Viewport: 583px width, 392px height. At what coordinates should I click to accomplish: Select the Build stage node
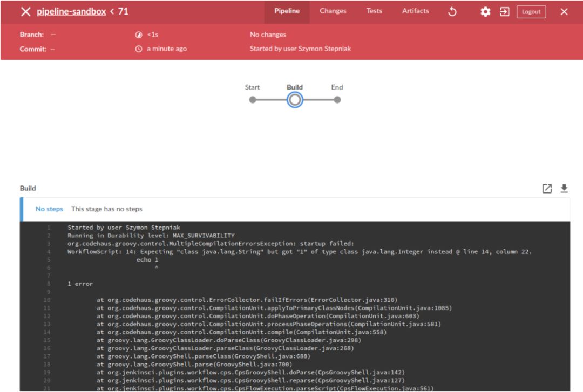pyautogui.click(x=295, y=100)
